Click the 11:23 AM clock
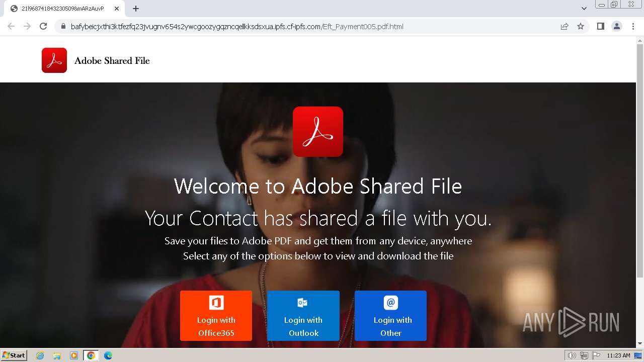 coord(618,355)
